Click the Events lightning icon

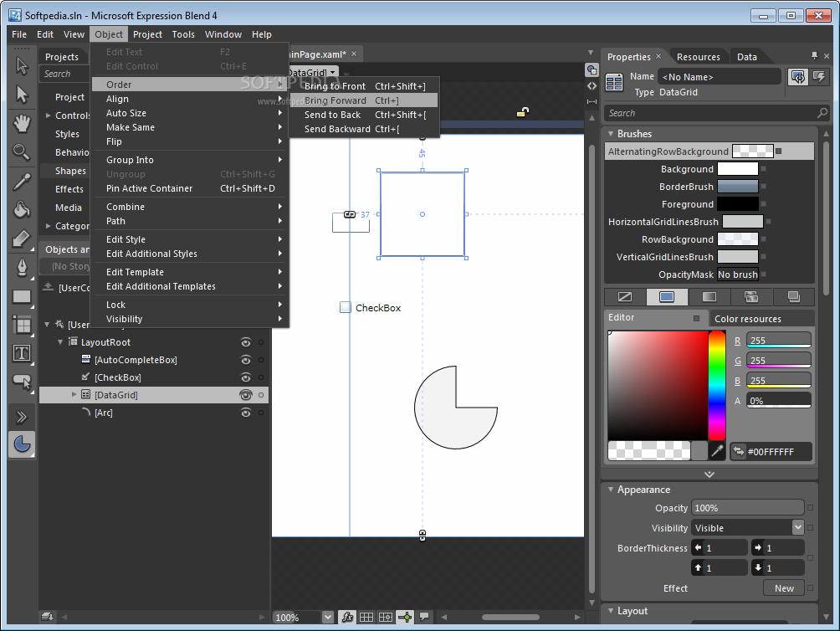tap(819, 77)
